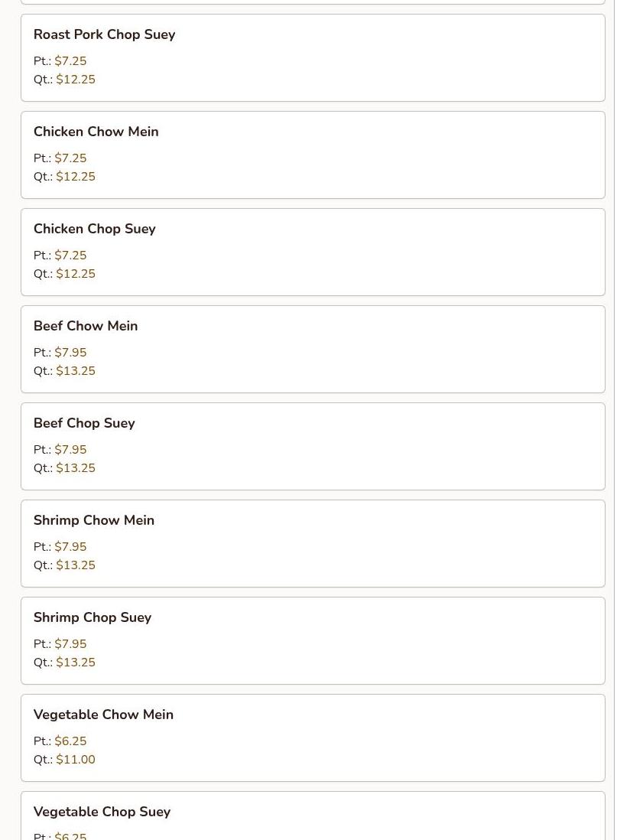This screenshot has width=630, height=840.
Task: Click the Chicken Chop Suey pint price
Action: click(70, 255)
